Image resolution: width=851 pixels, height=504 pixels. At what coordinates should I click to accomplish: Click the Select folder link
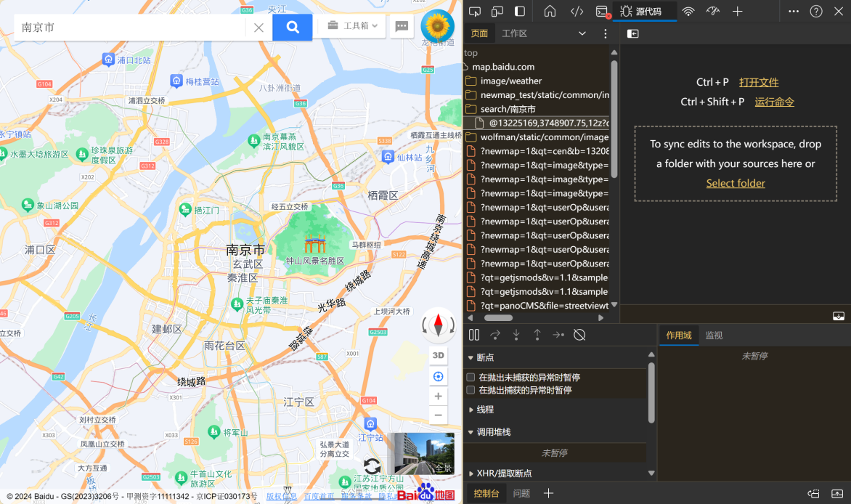[x=736, y=184]
